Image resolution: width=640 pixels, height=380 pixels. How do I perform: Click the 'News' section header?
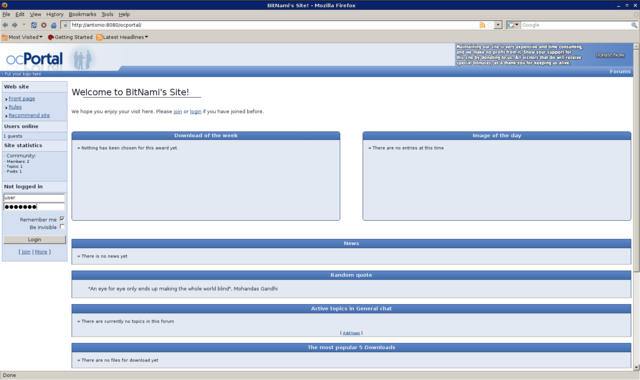351,243
